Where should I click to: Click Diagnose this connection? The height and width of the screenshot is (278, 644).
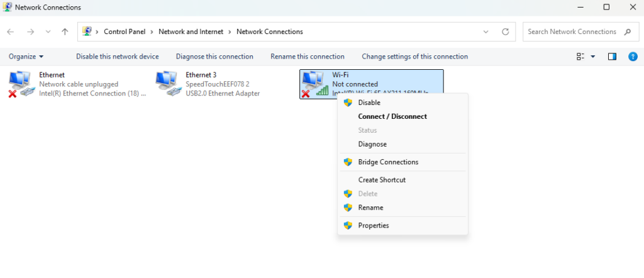pos(214,57)
